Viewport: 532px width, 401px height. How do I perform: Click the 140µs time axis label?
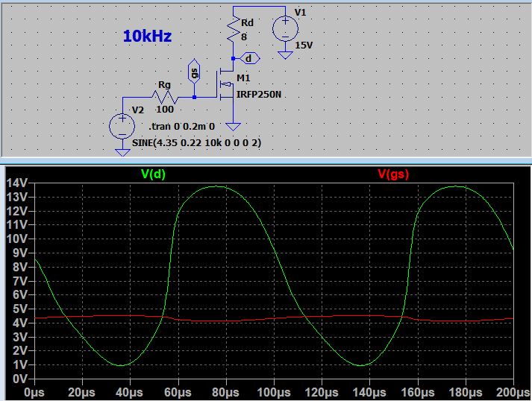(x=369, y=393)
